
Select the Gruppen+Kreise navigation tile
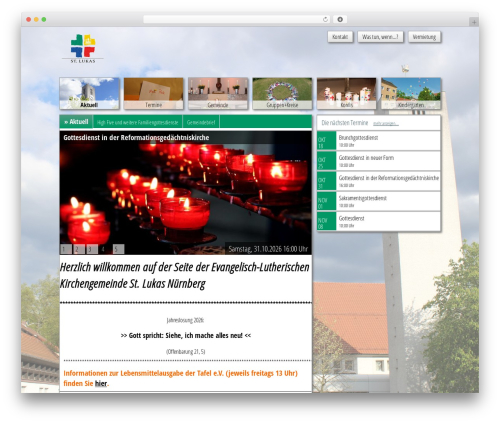pos(282,94)
